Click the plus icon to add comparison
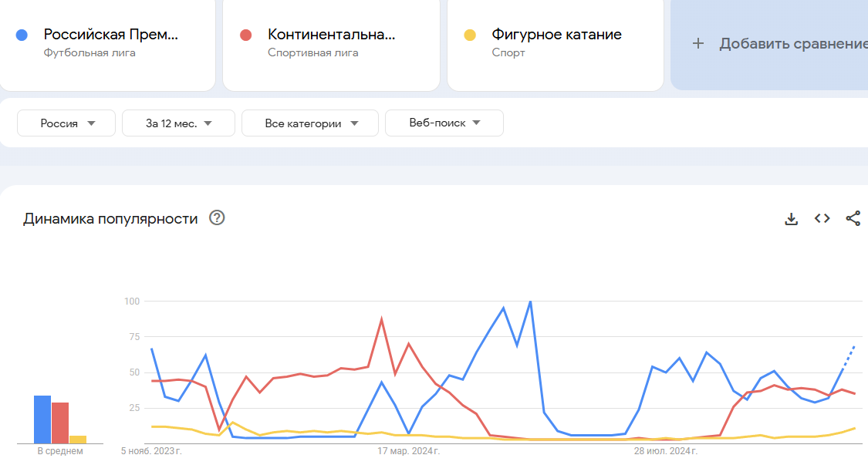This screenshot has height=465, width=868. [698, 44]
